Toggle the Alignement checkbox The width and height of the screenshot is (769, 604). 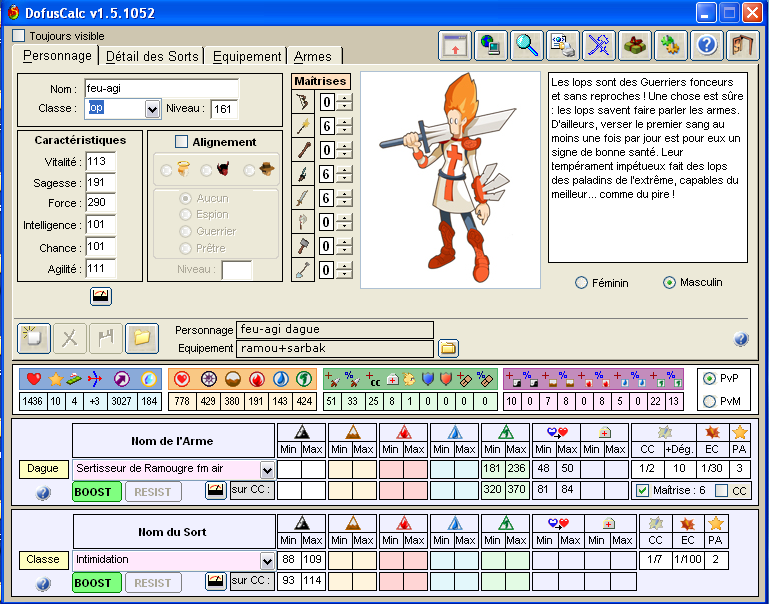tap(181, 142)
